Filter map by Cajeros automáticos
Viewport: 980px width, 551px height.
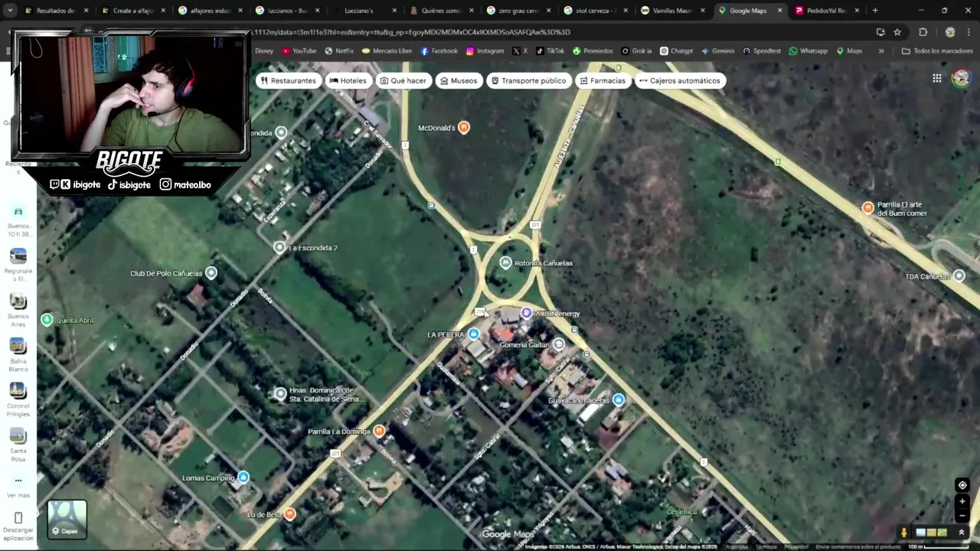[x=680, y=80]
